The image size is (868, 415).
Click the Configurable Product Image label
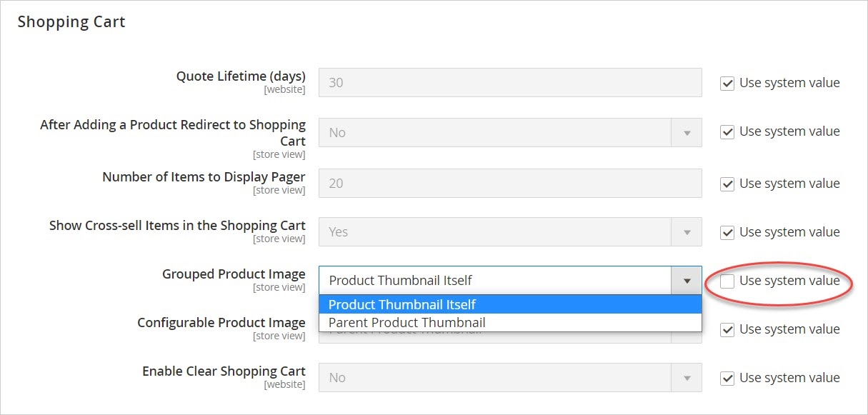pyautogui.click(x=221, y=323)
